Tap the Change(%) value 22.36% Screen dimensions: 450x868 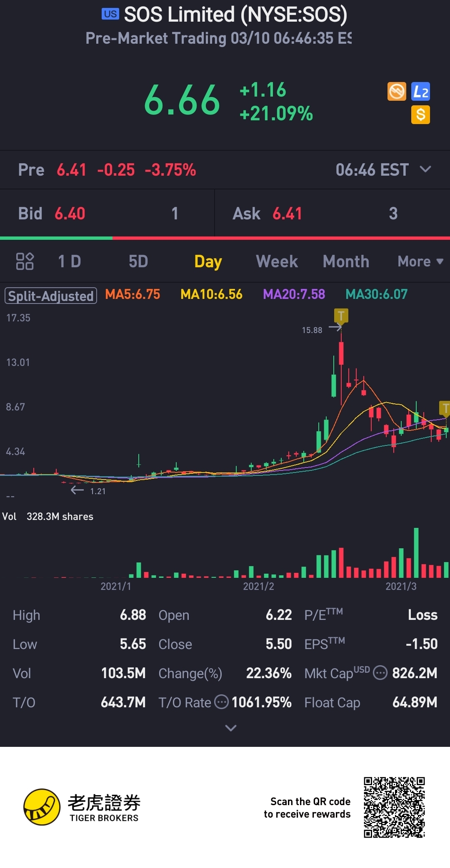[x=269, y=673]
